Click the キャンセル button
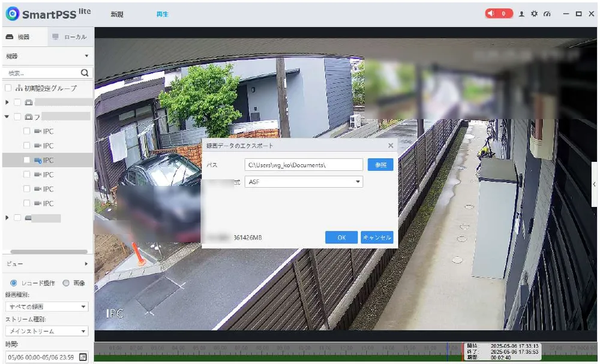The image size is (600, 364). point(377,237)
